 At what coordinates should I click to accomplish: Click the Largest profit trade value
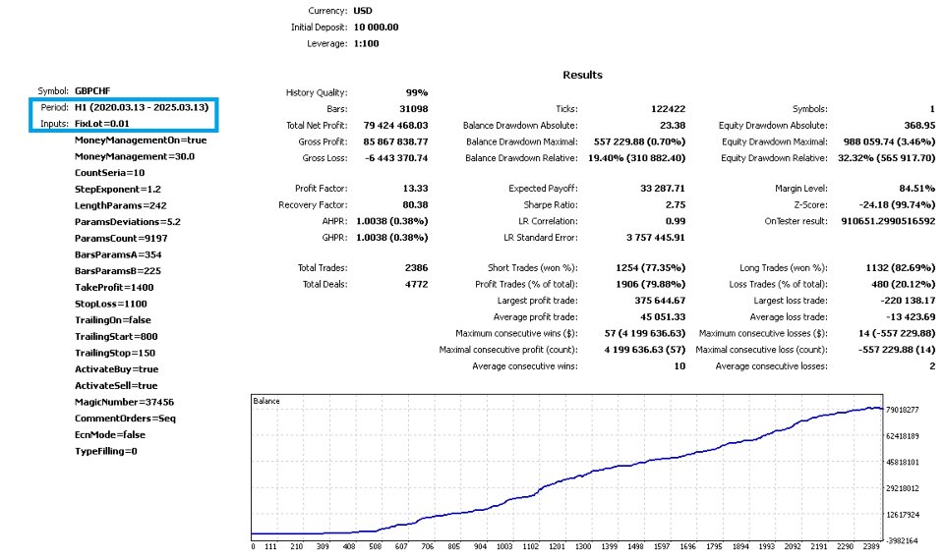[660, 301]
